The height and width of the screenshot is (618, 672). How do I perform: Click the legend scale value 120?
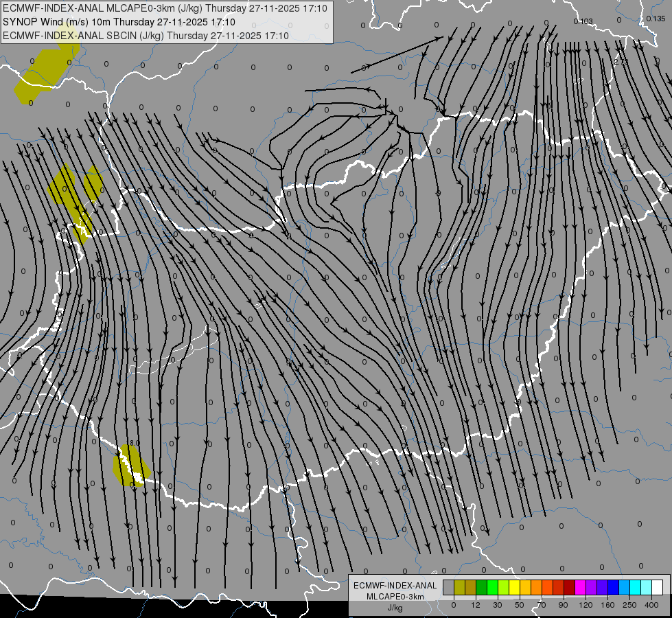[586, 605]
